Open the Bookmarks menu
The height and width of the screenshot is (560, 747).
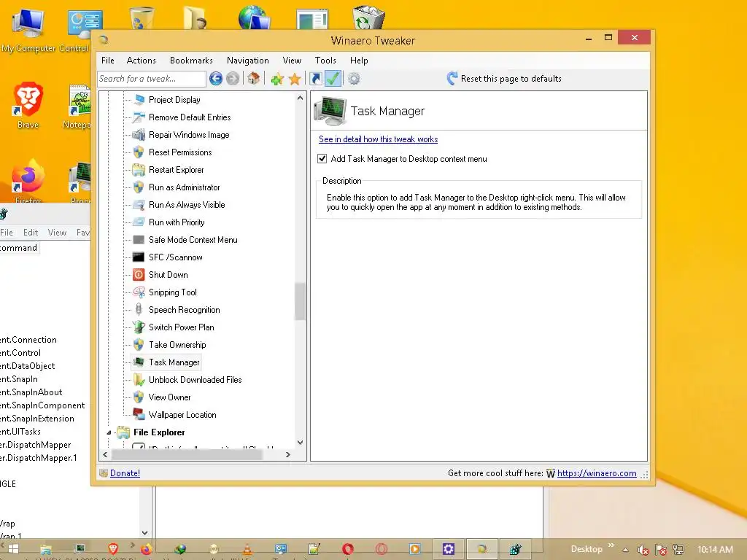tap(191, 61)
